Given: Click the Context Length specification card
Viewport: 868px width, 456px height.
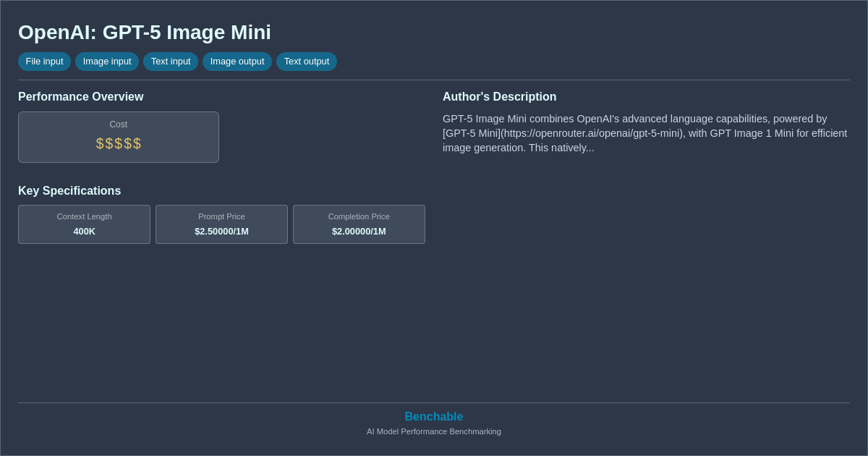Looking at the screenshot, I should 84,224.
